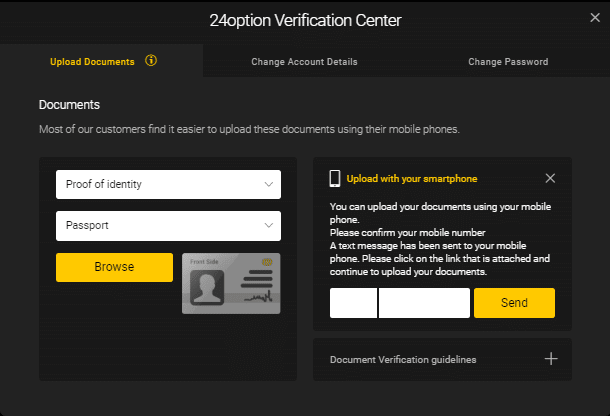610x416 pixels.
Task: Open the Proof of identity dropdown
Action: pos(168,184)
